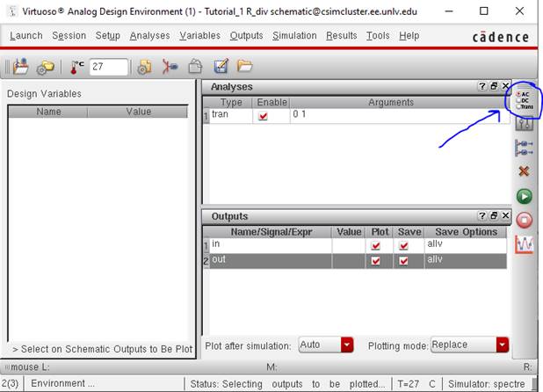Click the red Stop simulation icon
The height and width of the screenshot is (392, 543).
[524, 220]
